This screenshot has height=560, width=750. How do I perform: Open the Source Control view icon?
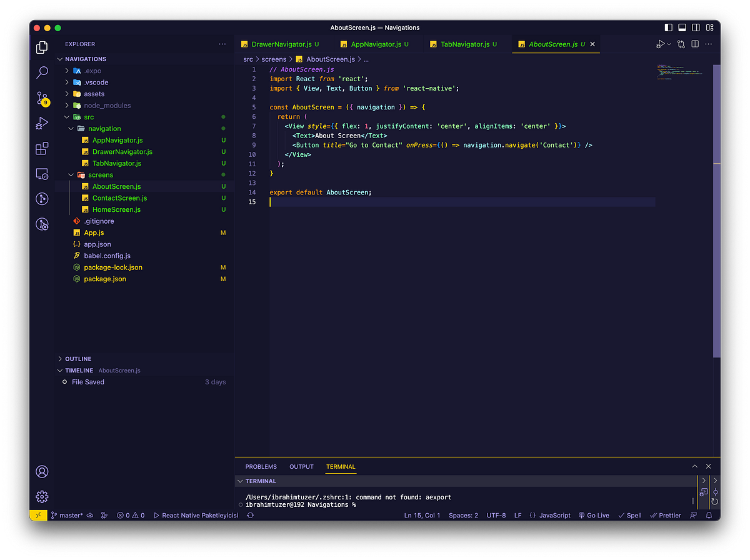coord(41,98)
